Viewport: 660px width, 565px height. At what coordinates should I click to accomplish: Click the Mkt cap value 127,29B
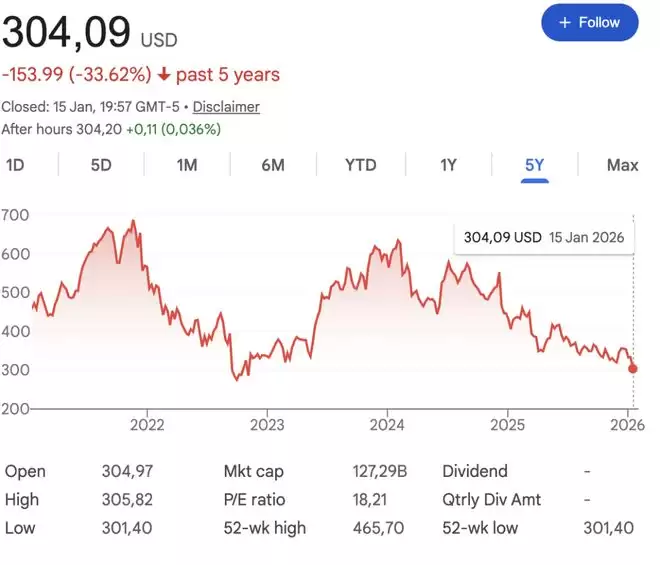[x=379, y=471]
